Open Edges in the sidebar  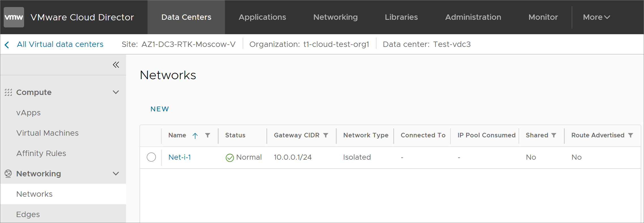pos(28,214)
